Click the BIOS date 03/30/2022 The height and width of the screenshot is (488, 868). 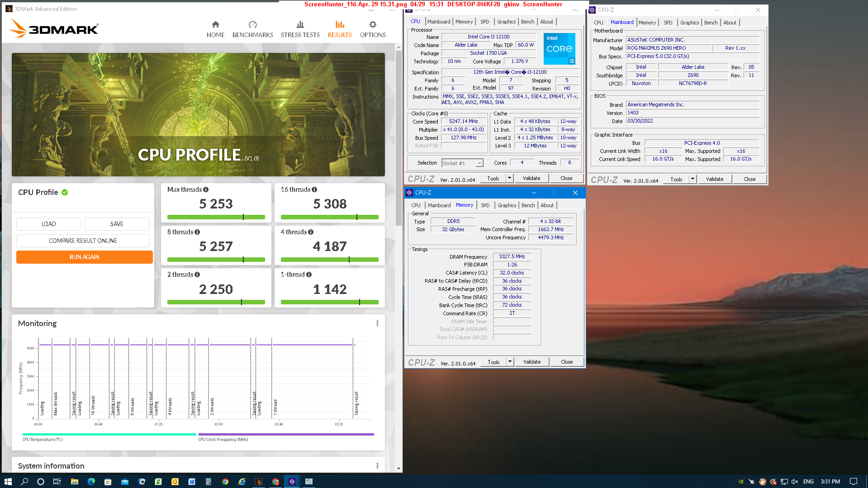click(693, 121)
